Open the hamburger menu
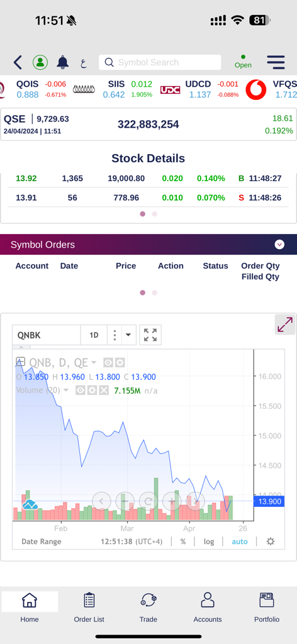Screen dimensions: 297x644 click(276, 62)
